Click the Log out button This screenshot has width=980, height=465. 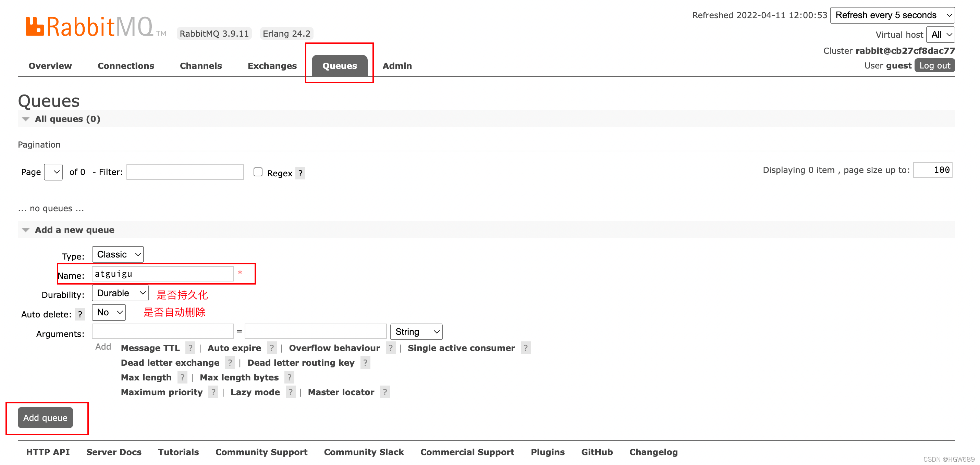(x=934, y=65)
